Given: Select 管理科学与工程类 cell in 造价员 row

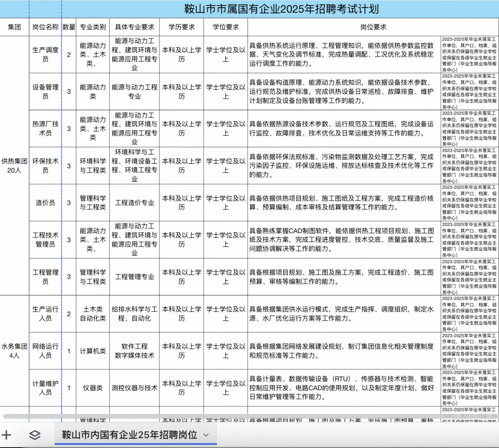Looking at the screenshot, I should (93, 202).
